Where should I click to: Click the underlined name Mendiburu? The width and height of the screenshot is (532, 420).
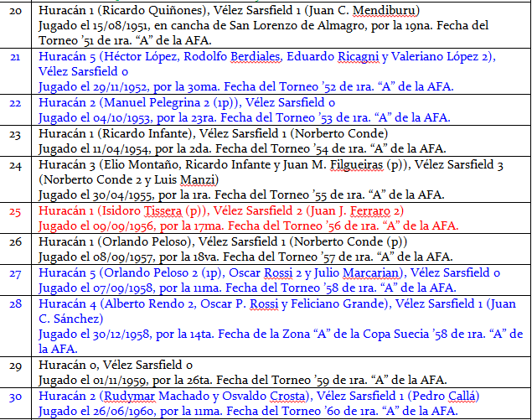pyautogui.click(x=384, y=11)
